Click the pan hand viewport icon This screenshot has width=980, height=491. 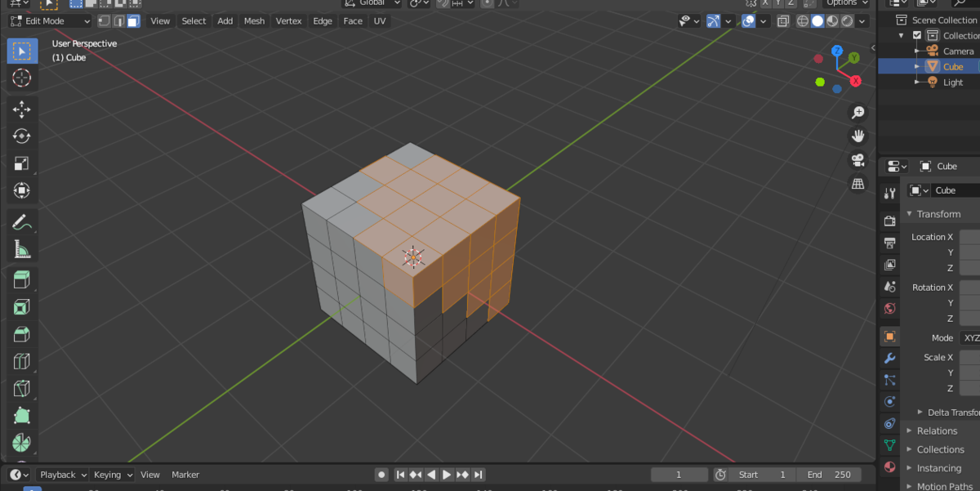click(x=858, y=136)
